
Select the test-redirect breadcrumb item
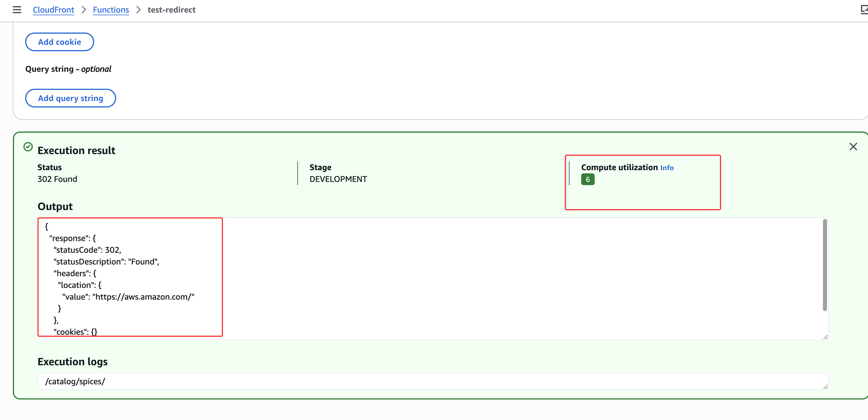tap(171, 10)
